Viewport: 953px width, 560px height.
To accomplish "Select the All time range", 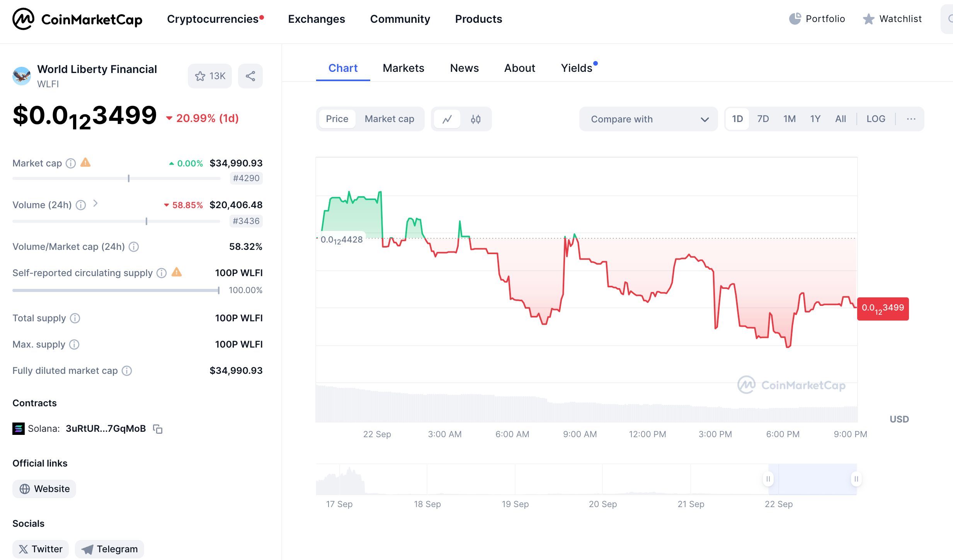I will click(x=841, y=119).
